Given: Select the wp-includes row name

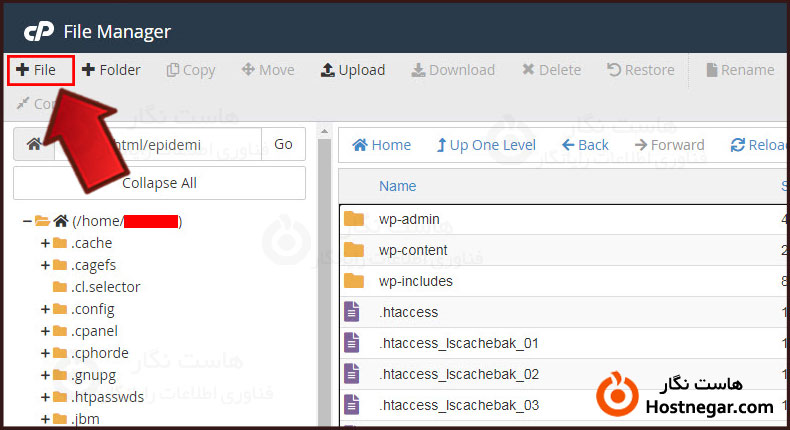Looking at the screenshot, I should (416, 281).
